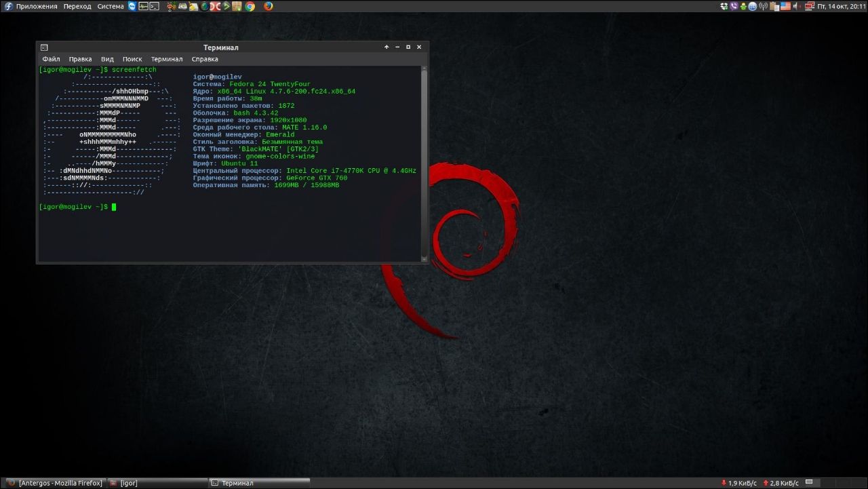
Task: Click the 'MATE 1.16.0' desktop environment text
Action: coord(304,128)
